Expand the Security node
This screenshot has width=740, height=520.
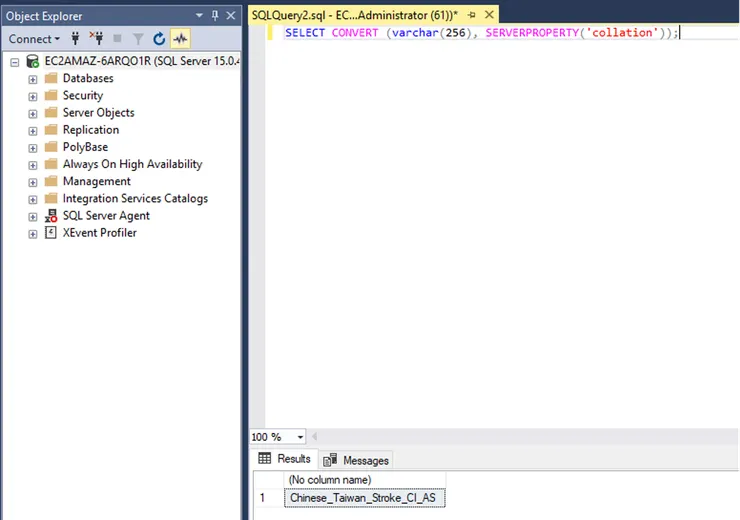33,97
